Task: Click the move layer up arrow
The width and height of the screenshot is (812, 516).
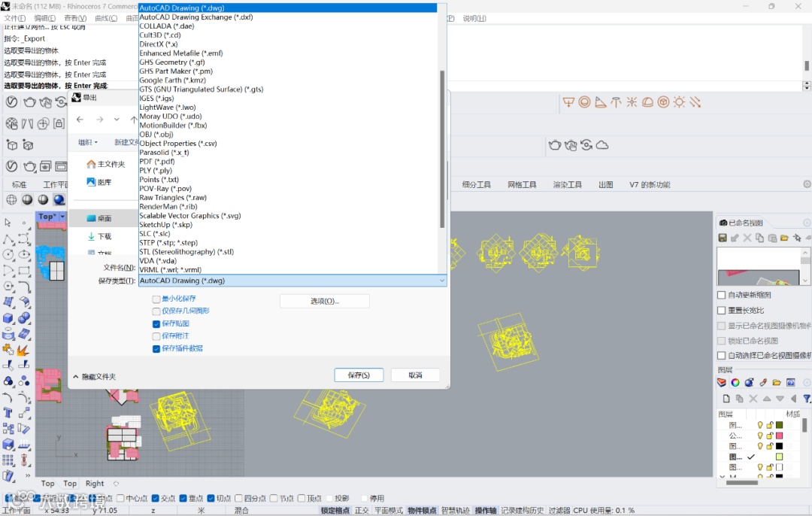Action: pyautogui.click(x=766, y=399)
